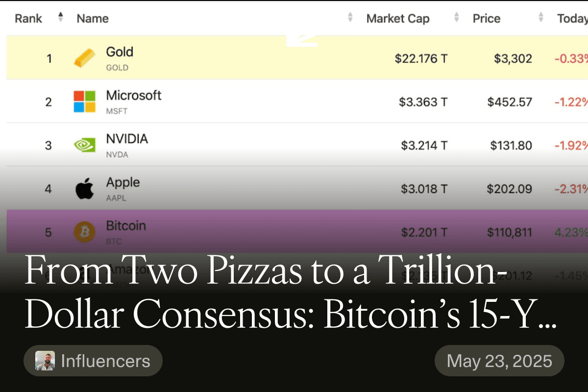588x392 pixels.
Task: Click the Influencers author avatar
Action: 45,361
